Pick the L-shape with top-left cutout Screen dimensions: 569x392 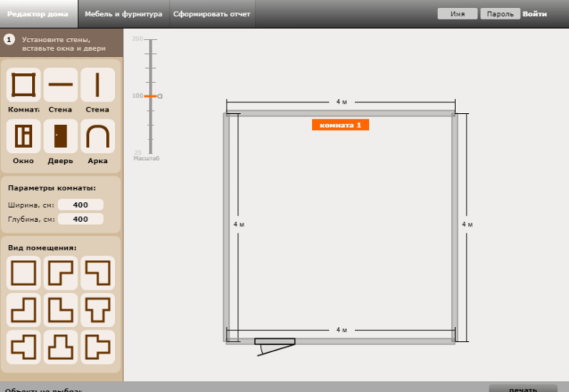coord(24,310)
